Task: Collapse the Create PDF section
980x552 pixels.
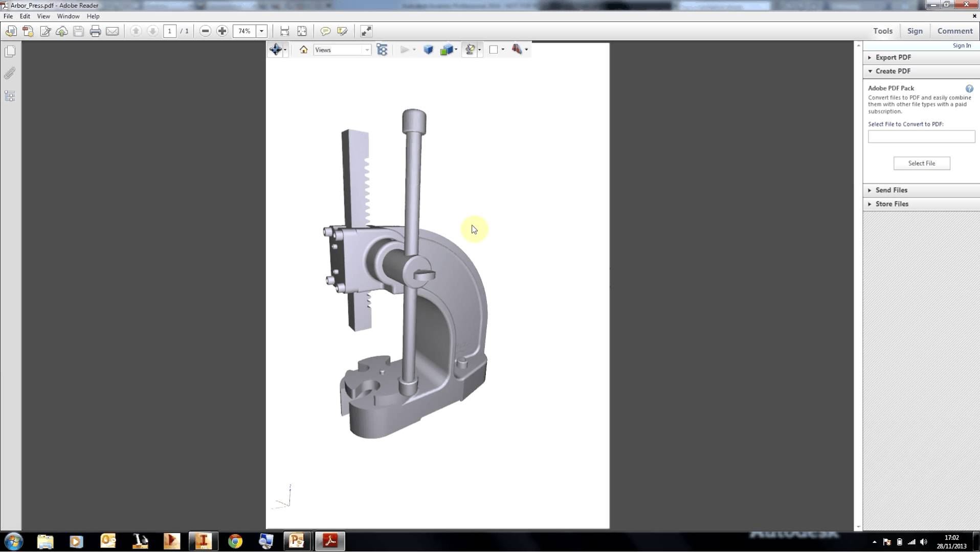Action: click(921, 71)
